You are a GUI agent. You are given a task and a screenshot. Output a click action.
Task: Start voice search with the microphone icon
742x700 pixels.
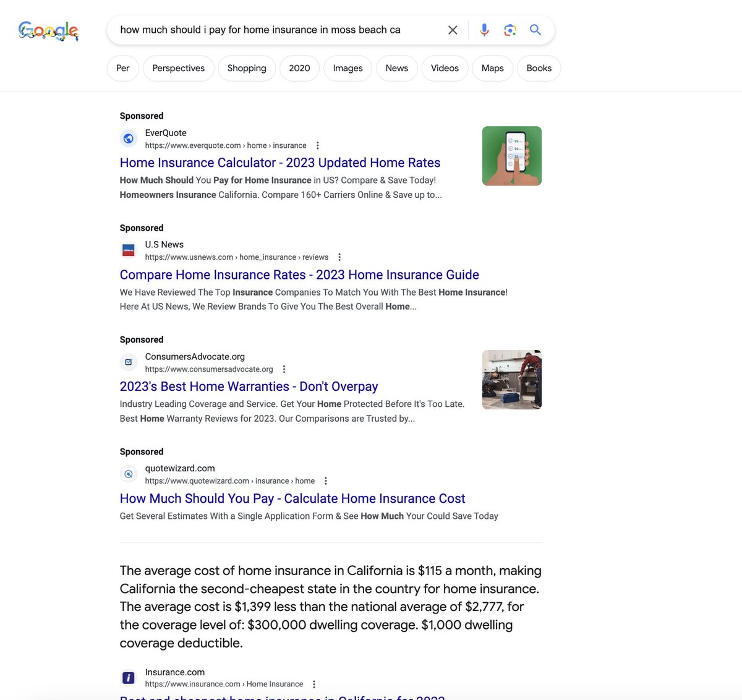click(484, 30)
